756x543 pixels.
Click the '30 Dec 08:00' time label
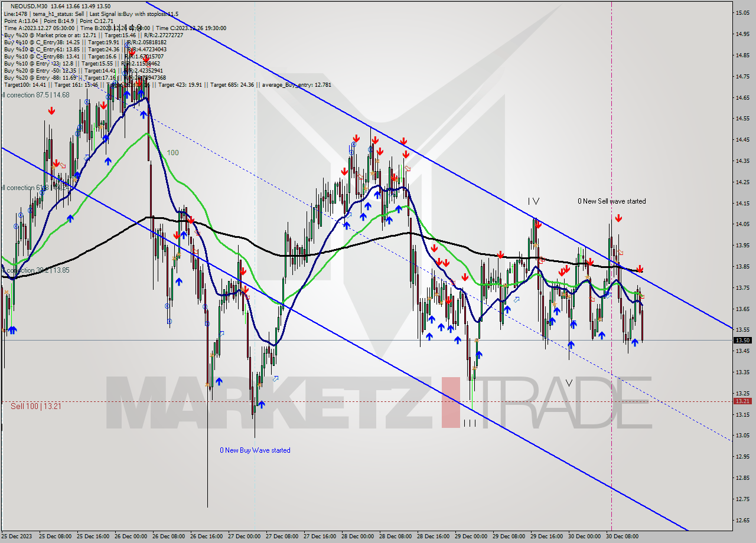623,537
